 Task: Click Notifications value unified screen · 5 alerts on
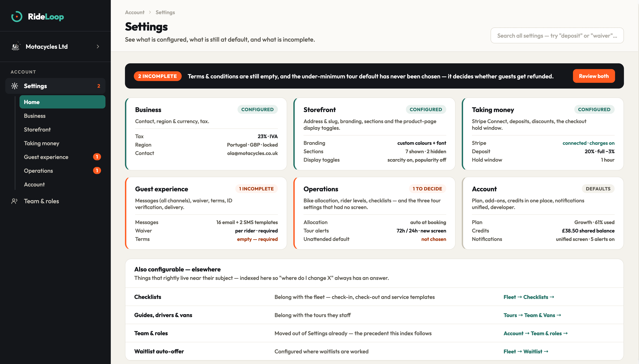click(x=585, y=239)
